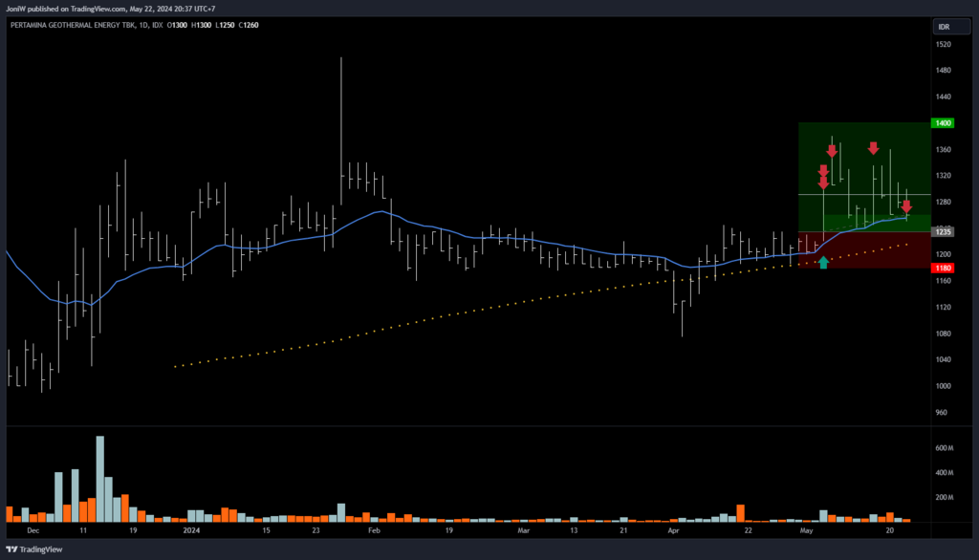
Task: Click the green up arrow marker
Action: pos(823,262)
